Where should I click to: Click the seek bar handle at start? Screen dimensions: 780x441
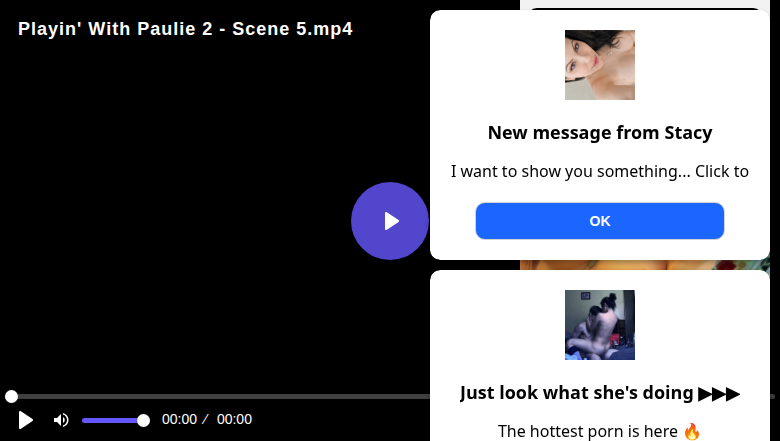click(11, 396)
